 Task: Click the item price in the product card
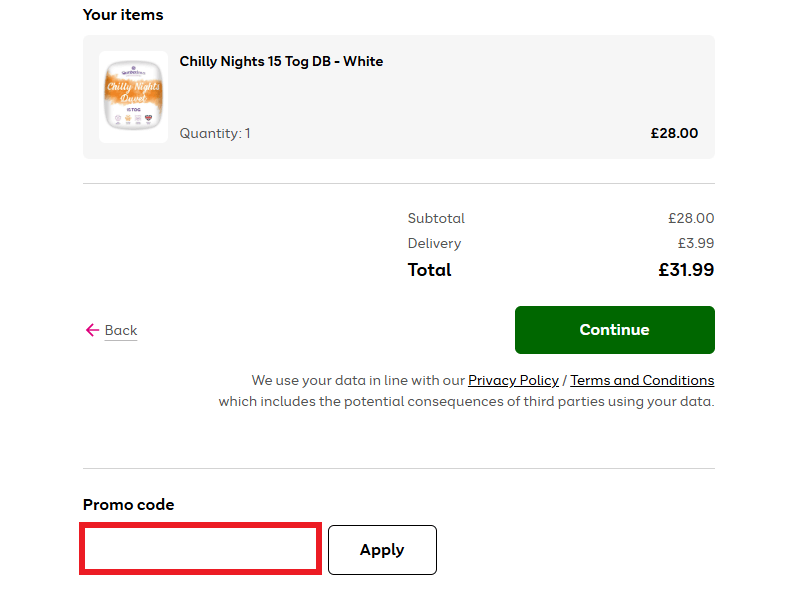pos(674,133)
